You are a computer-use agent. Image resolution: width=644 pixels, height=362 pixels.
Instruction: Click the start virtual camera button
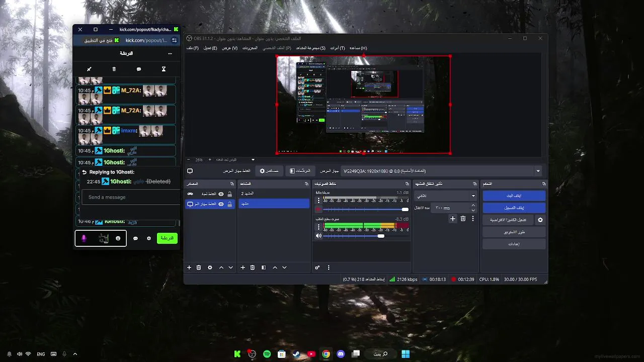tap(508, 220)
